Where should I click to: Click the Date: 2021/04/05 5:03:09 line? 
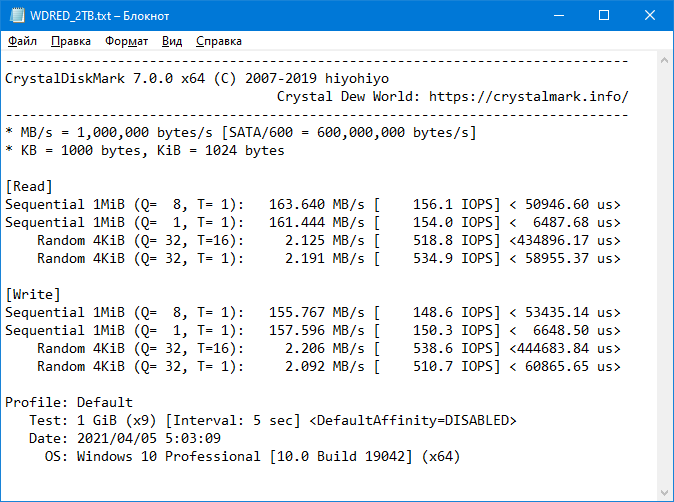pyautogui.click(x=125, y=438)
